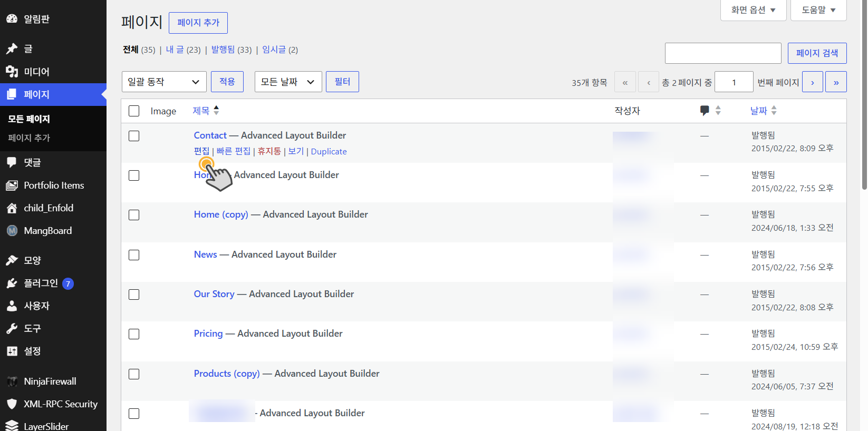
Task: Click the users person icon
Action: coord(12,306)
